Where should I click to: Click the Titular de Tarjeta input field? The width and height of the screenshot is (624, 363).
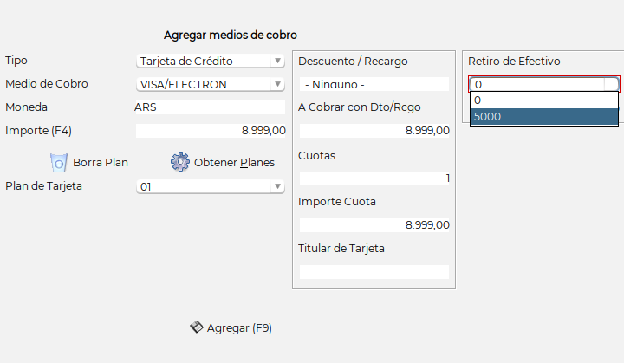coord(374,272)
